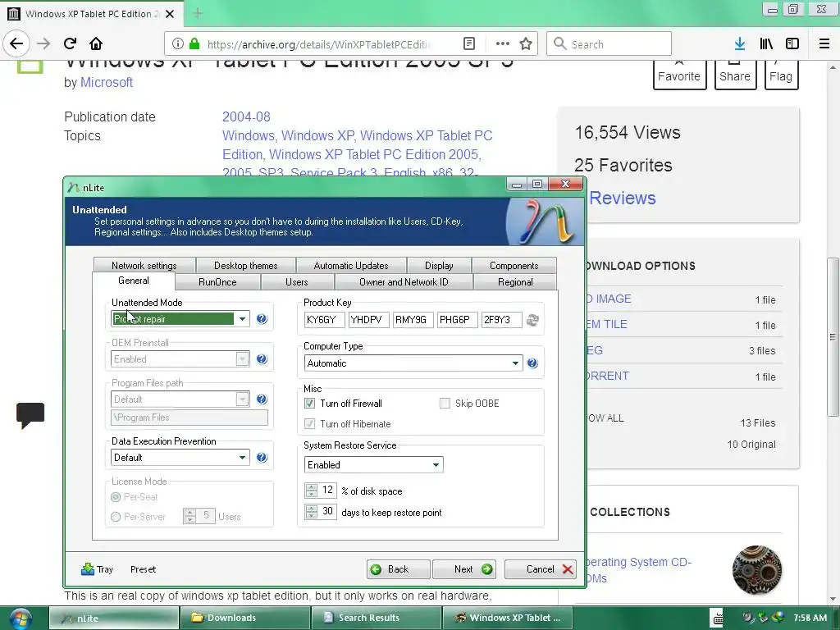Switch to Components tab

tap(514, 266)
